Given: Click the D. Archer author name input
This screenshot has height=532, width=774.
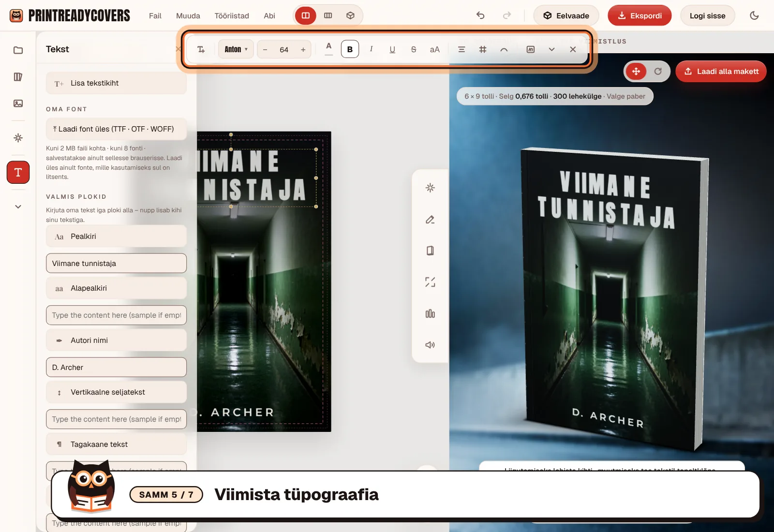Looking at the screenshot, I should coord(116,368).
